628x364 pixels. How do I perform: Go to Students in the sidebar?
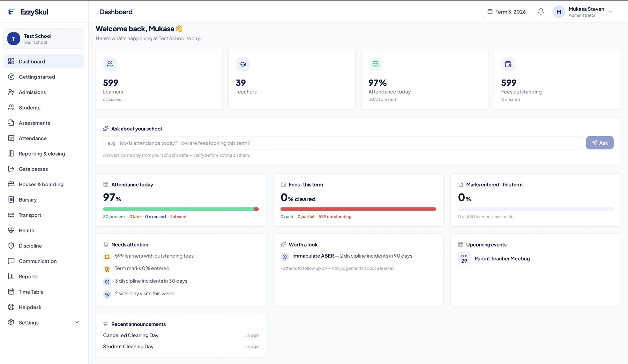(44, 107)
